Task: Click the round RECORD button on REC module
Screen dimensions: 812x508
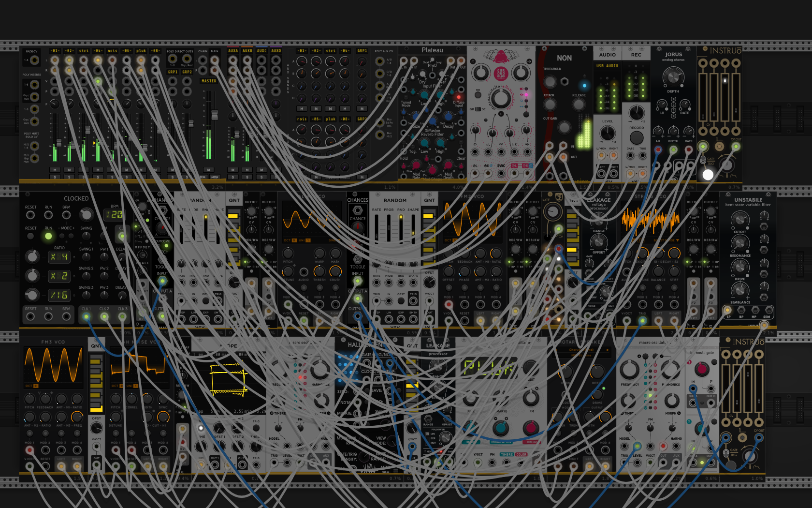Action: coord(637,138)
